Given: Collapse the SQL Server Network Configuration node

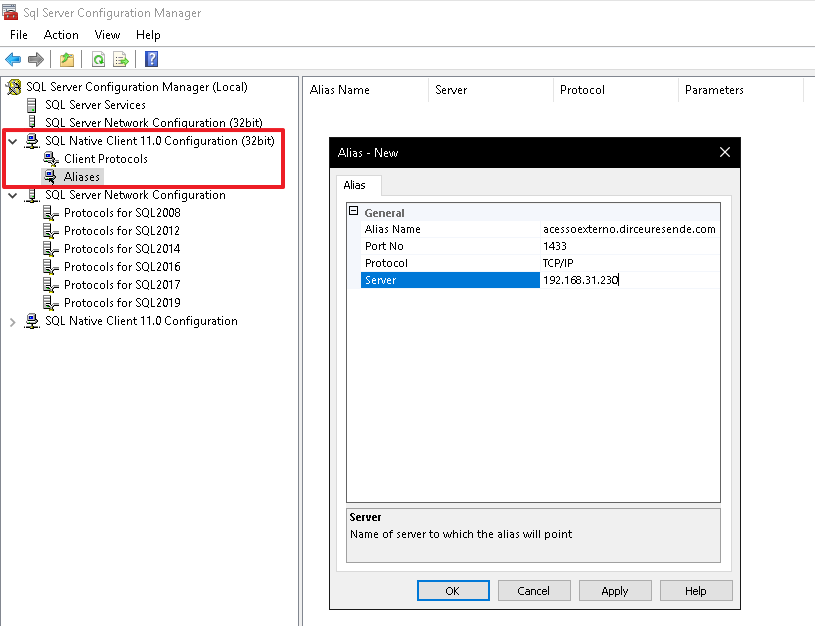Looking at the screenshot, I should point(13,195).
